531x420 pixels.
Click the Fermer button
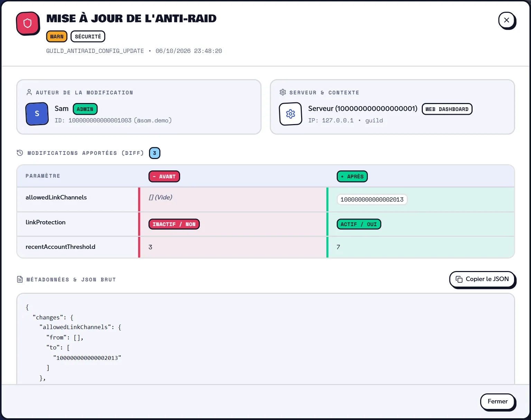(497, 402)
